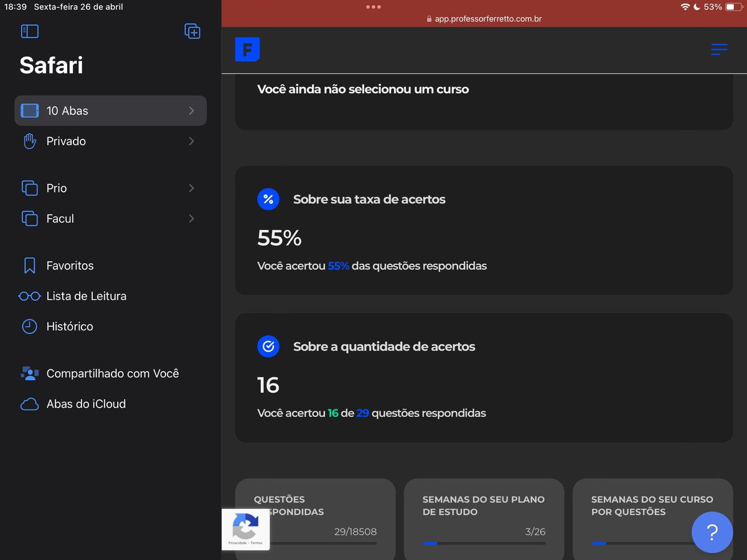The height and width of the screenshot is (560, 747).
Task: Click the reCAPTCHA Privacidade link
Action: click(x=237, y=543)
